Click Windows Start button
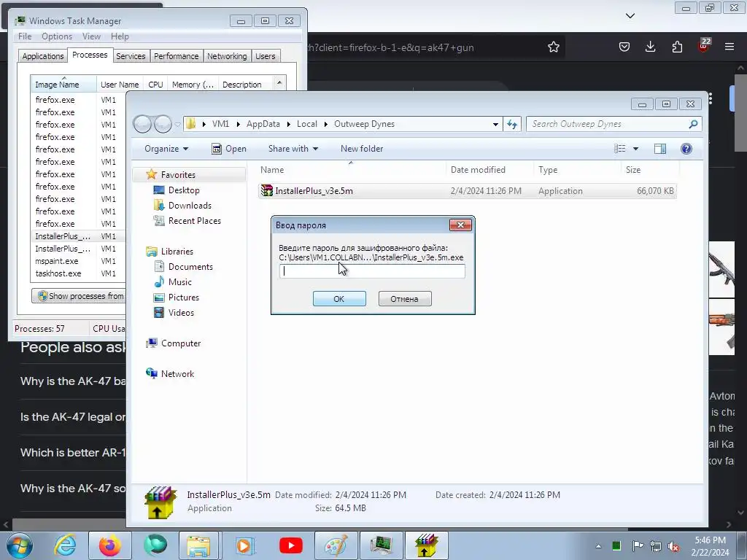 point(19,545)
